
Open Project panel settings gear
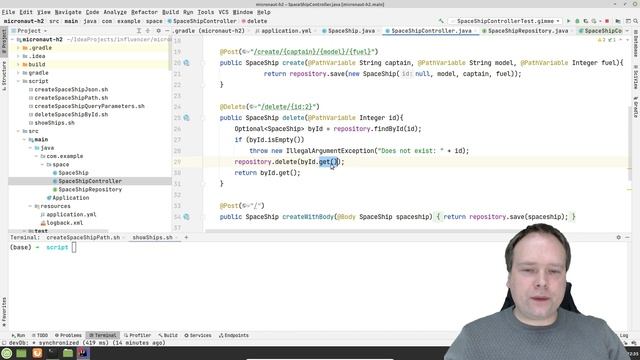tap(158, 31)
